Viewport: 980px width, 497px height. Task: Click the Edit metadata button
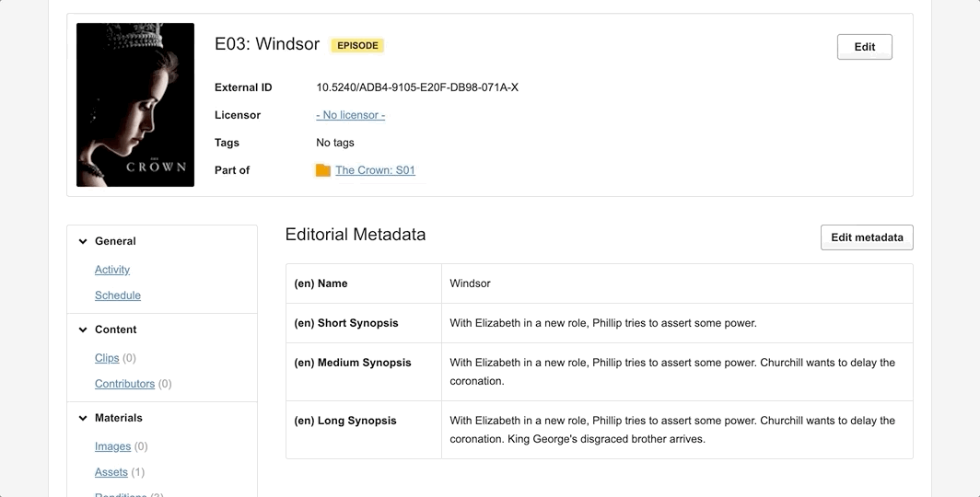pyautogui.click(x=866, y=237)
